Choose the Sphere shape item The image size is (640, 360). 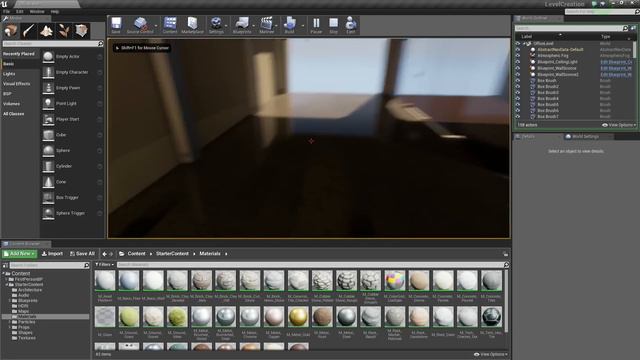click(x=72, y=151)
